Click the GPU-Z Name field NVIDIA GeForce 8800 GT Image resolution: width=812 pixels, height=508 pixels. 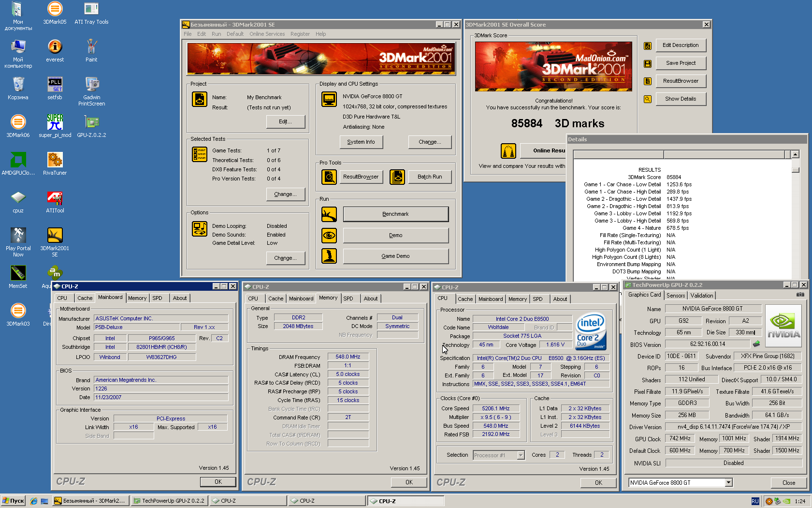[x=712, y=309]
